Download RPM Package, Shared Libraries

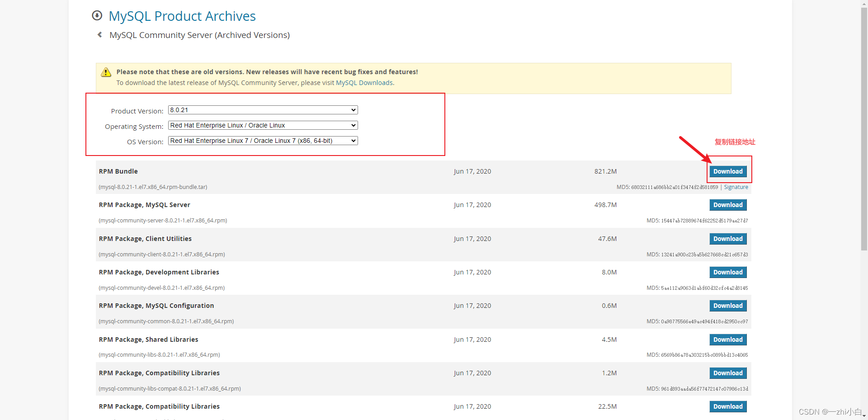click(x=728, y=340)
